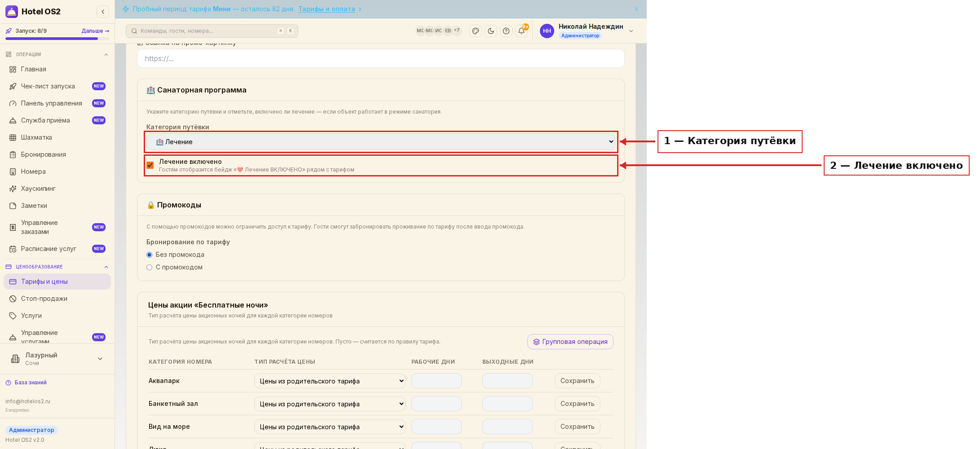The image size is (980, 449).
Task: Collapse the Ценообразование sidebar section
Action: (x=106, y=267)
